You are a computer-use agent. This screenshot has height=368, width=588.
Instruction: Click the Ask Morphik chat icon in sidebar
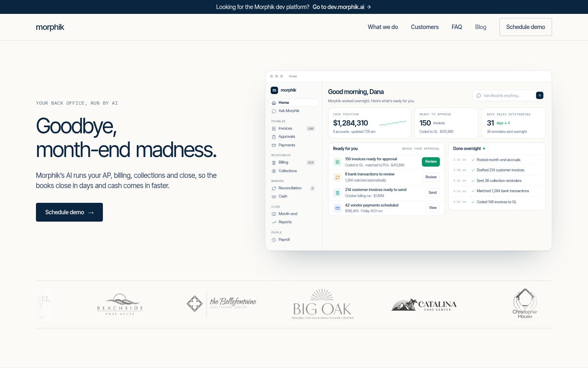coord(274,111)
